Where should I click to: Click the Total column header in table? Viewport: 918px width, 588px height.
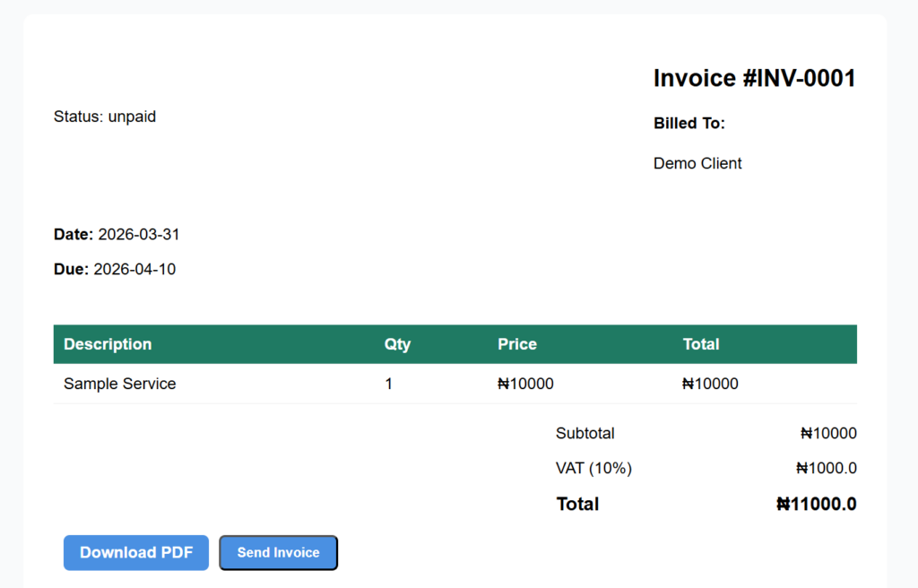point(700,344)
